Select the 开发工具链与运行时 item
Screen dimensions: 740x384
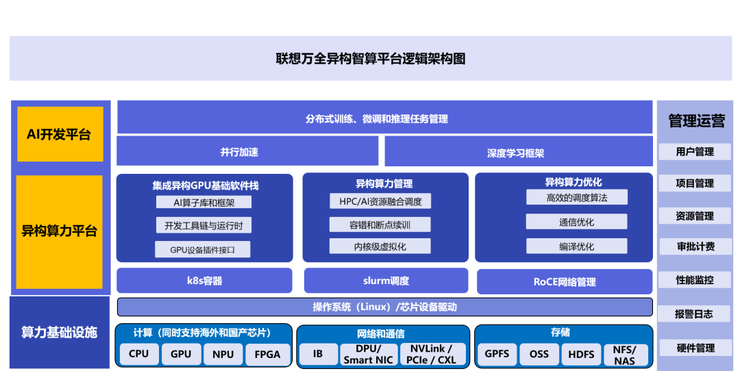[x=203, y=225]
